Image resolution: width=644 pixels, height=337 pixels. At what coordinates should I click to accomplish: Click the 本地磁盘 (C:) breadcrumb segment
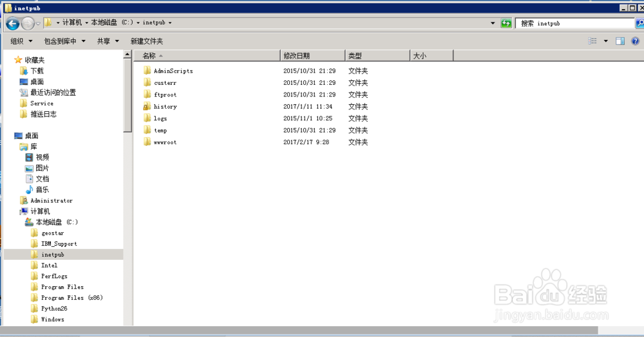[x=112, y=23]
